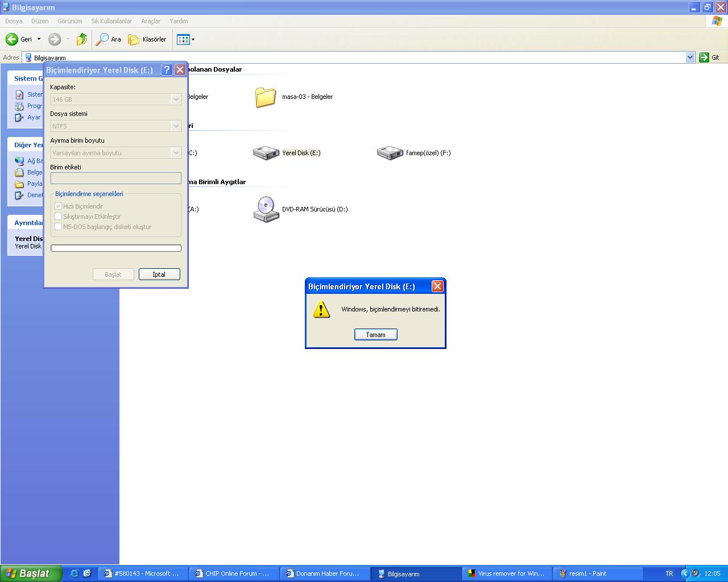728x582 pixels.
Task: Switch to CHIP Online Forum taskbar window
Action: coord(234,573)
